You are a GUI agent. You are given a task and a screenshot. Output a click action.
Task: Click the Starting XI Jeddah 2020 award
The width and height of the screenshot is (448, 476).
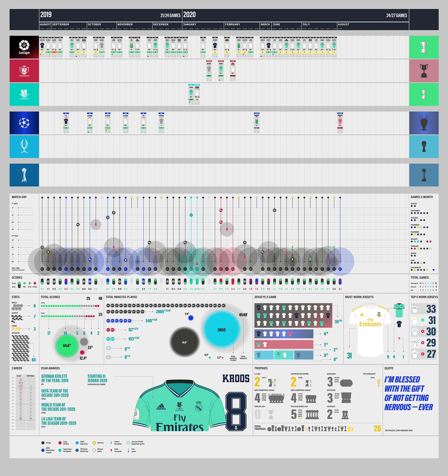(97, 378)
